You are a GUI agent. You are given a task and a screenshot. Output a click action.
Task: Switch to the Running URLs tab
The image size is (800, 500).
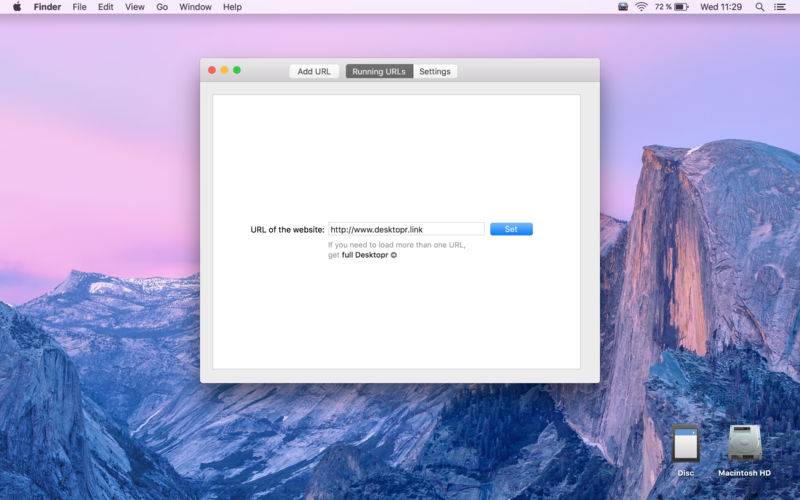pyautogui.click(x=379, y=71)
